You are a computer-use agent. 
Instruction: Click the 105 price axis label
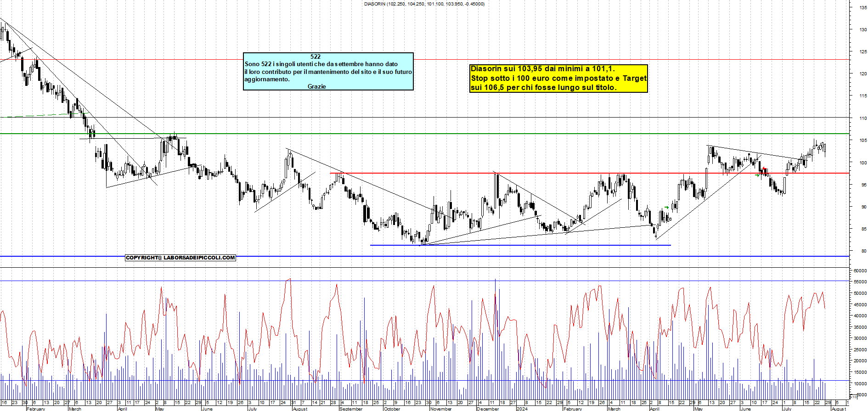863,141
